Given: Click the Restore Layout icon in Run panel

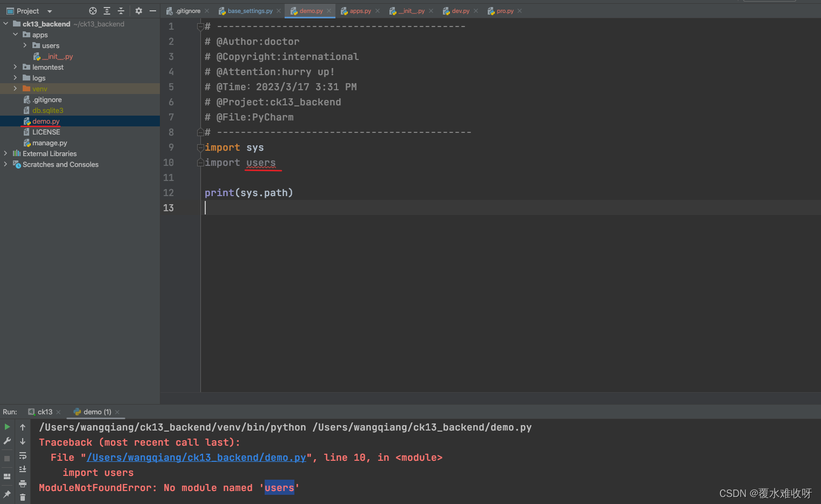Looking at the screenshot, I should click(7, 476).
